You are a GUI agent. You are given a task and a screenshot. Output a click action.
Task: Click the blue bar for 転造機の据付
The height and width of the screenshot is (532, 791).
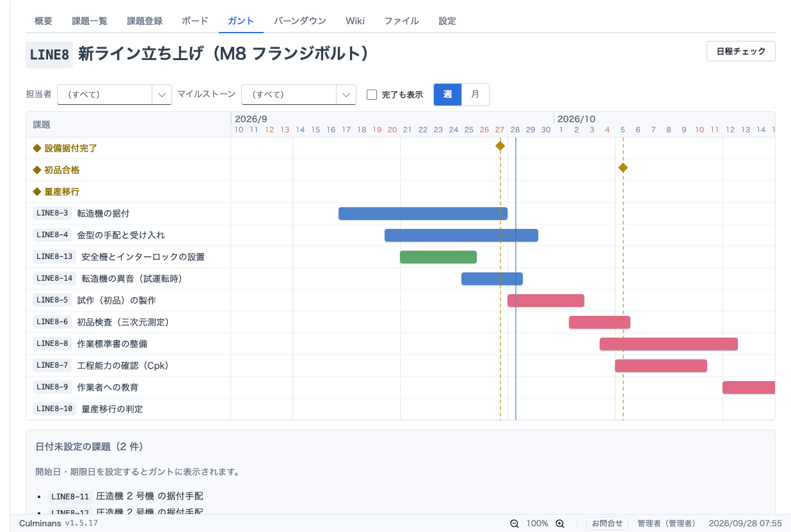click(423, 214)
